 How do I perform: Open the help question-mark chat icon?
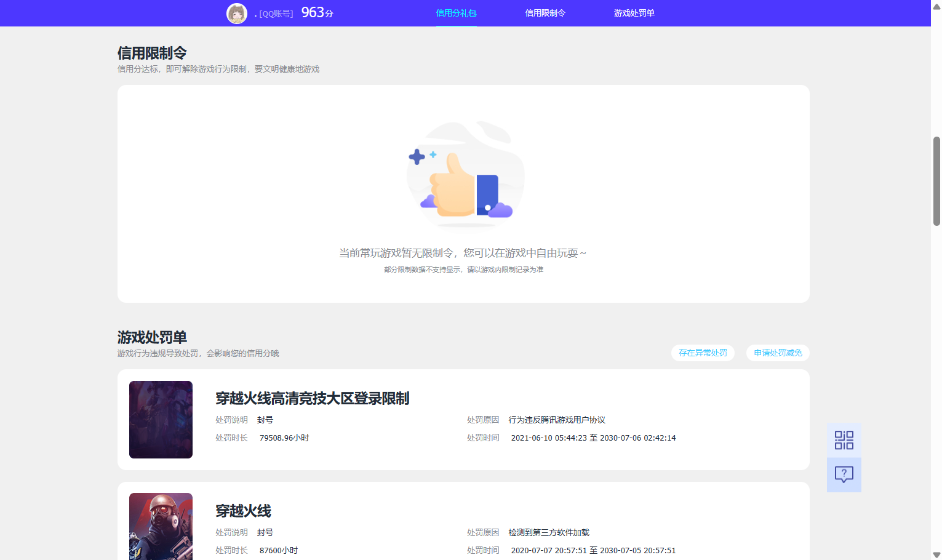844,474
